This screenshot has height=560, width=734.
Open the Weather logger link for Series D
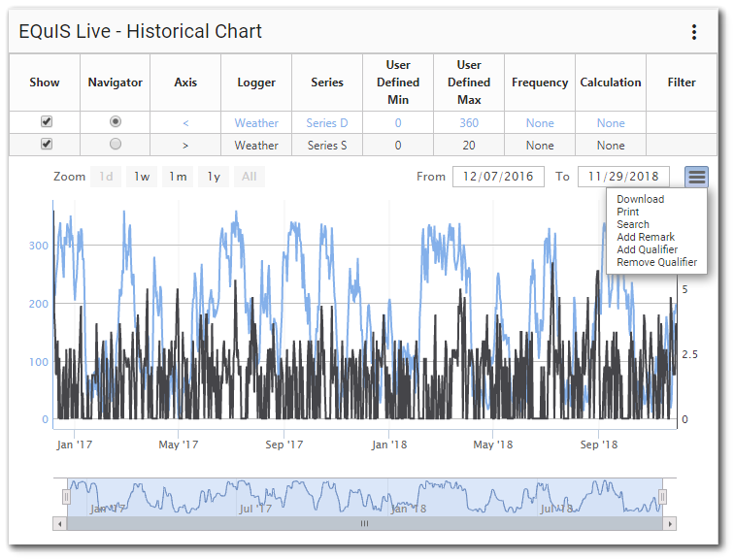tap(256, 123)
